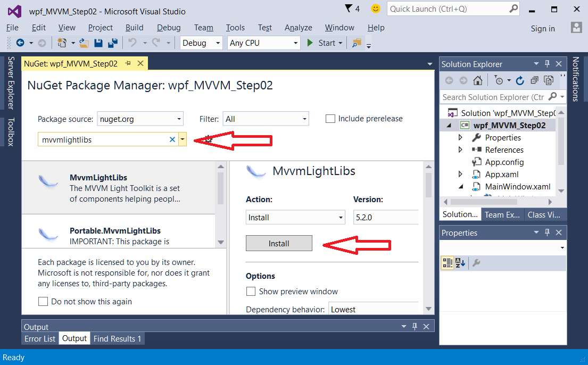588x365 pixels.
Task: Enable Include prerelease checkbox
Action: pos(330,119)
